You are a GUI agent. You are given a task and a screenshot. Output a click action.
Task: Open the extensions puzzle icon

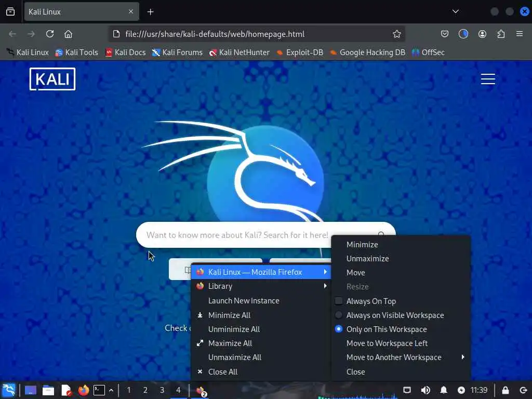[501, 34]
